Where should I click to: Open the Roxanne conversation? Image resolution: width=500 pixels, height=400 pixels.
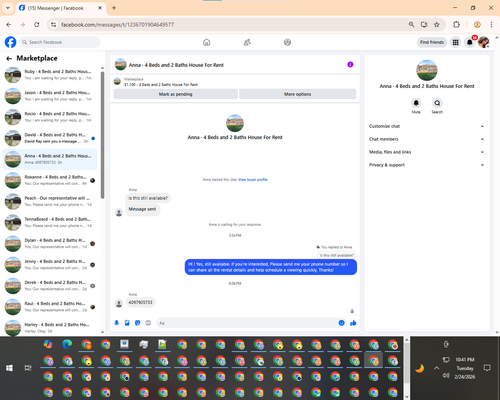pyautogui.click(x=50, y=180)
